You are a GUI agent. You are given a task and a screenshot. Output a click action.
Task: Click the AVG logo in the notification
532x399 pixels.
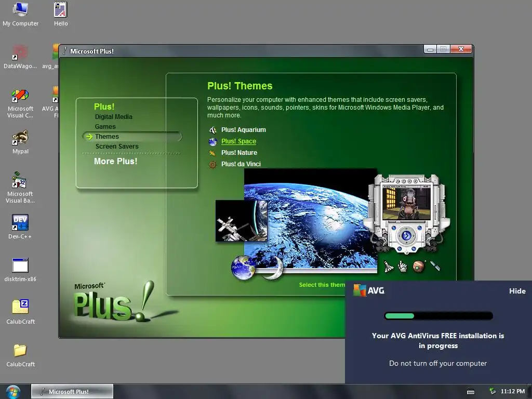point(369,290)
